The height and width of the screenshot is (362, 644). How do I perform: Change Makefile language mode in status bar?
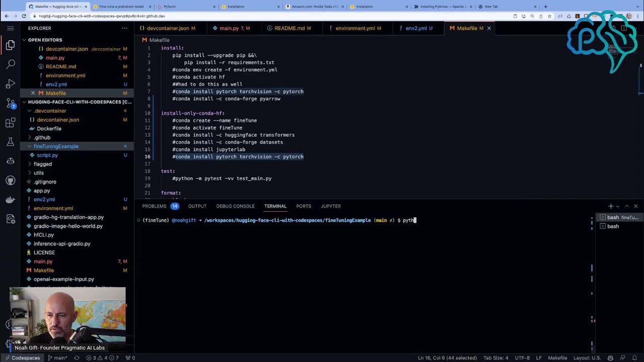[557, 358]
